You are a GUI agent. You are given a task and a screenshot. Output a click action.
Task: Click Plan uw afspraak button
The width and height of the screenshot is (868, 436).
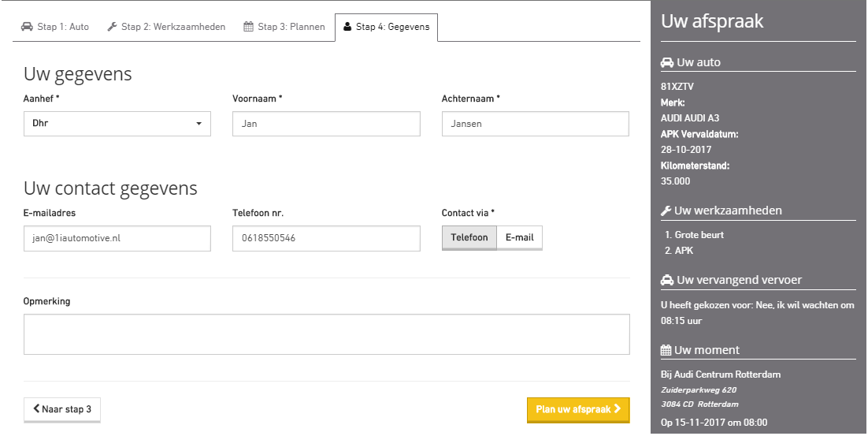(578, 410)
